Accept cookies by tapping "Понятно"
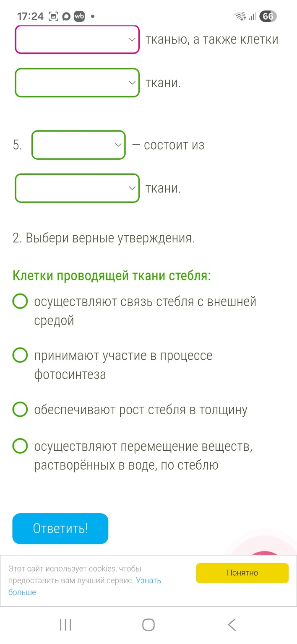The width and height of the screenshot is (297, 644). (242, 572)
